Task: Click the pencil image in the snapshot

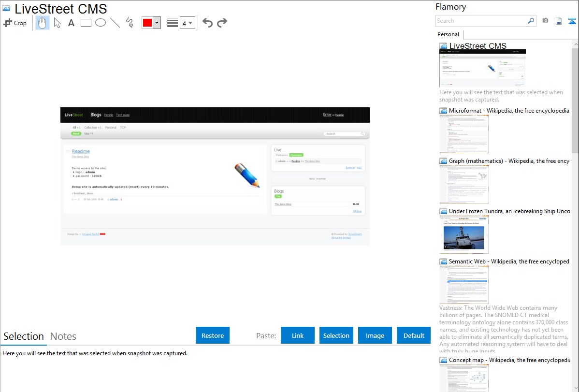Action: (247, 175)
